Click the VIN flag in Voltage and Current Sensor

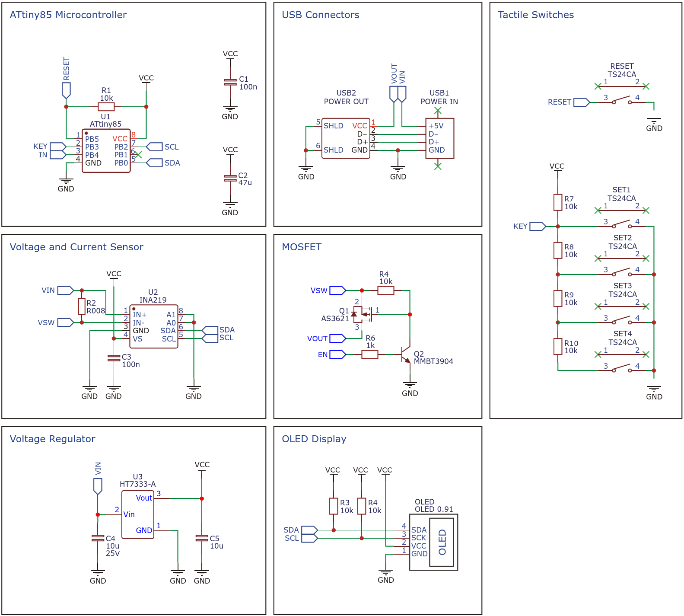pos(66,290)
